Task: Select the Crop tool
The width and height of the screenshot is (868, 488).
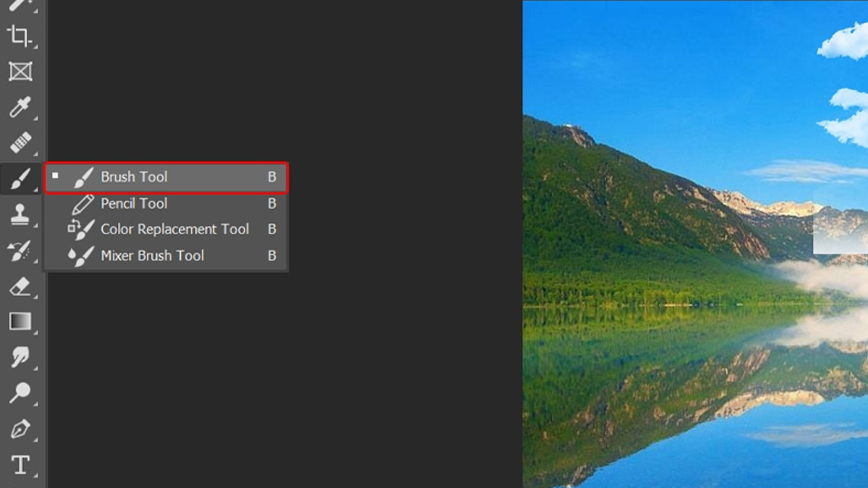Action: 20,35
